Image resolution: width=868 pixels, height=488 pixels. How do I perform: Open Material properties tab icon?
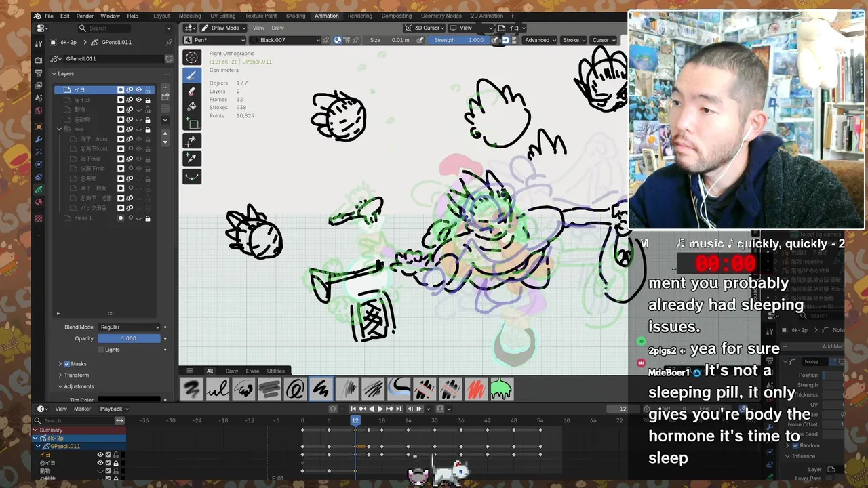point(39,202)
